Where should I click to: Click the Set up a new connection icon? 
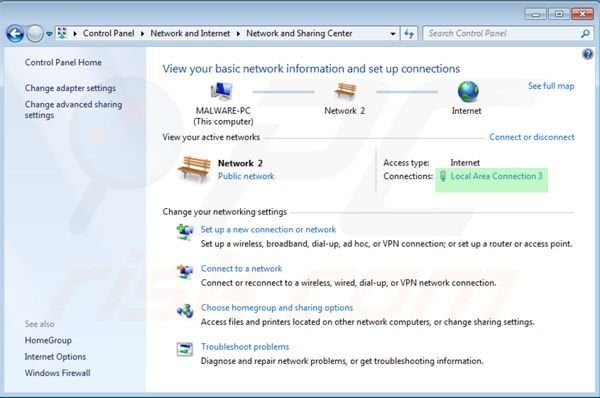[x=185, y=232]
